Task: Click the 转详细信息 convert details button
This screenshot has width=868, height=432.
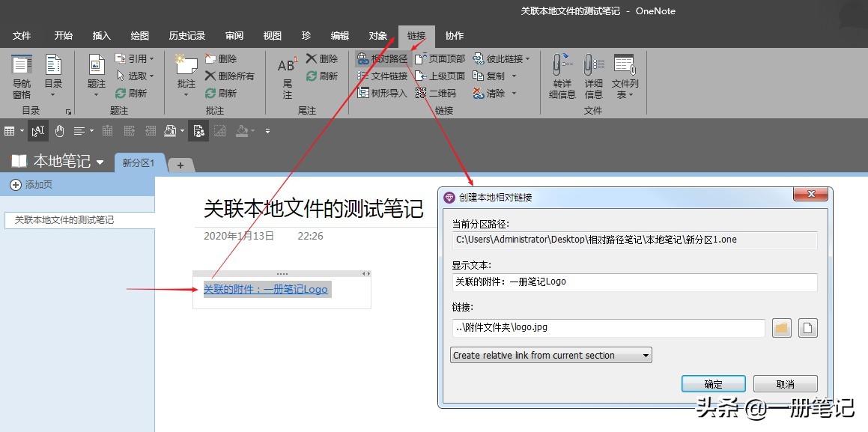Action: coord(562,76)
